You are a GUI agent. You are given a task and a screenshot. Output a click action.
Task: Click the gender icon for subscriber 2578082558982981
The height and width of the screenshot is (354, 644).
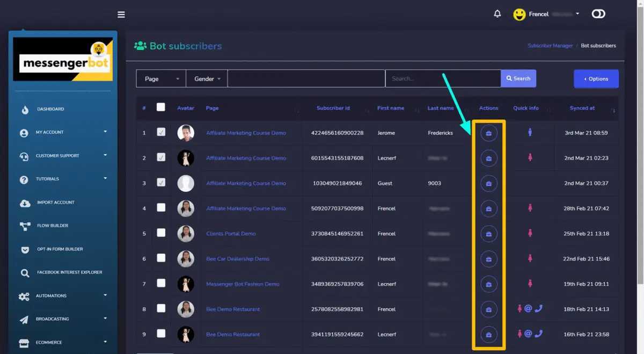tap(519, 308)
